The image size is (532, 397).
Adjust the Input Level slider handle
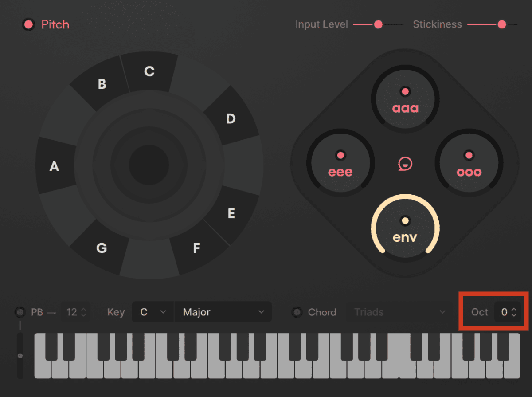coord(378,24)
